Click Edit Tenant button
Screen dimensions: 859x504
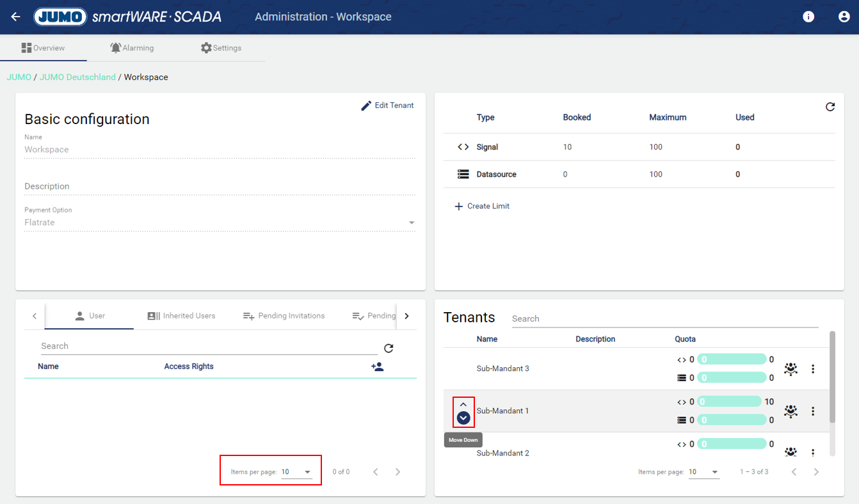click(387, 106)
